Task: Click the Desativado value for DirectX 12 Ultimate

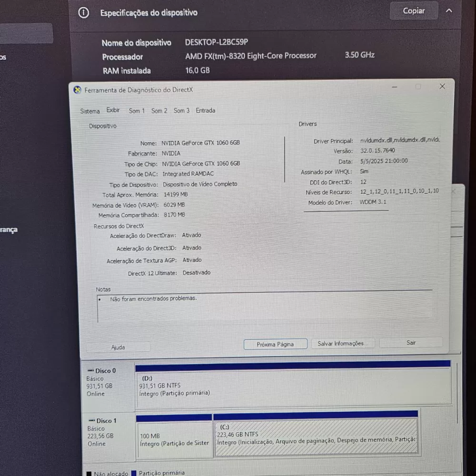Action: pos(197,273)
